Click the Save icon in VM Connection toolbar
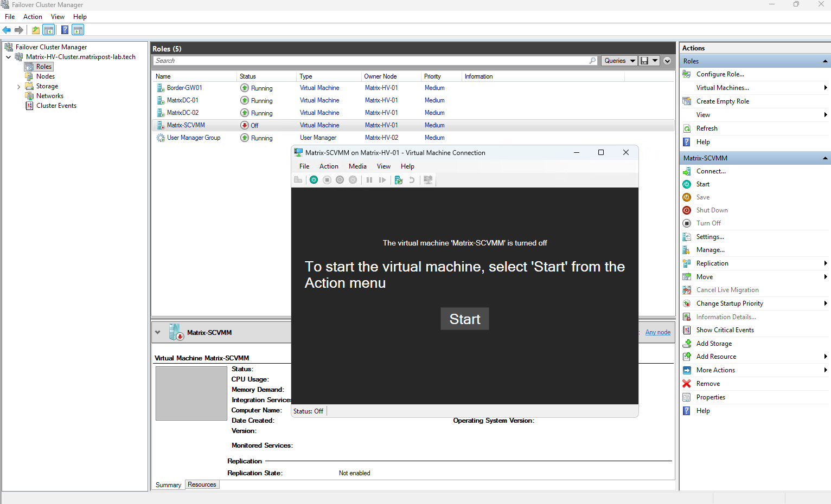Screen dimensions: 831x504 click(x=353, y=180)
